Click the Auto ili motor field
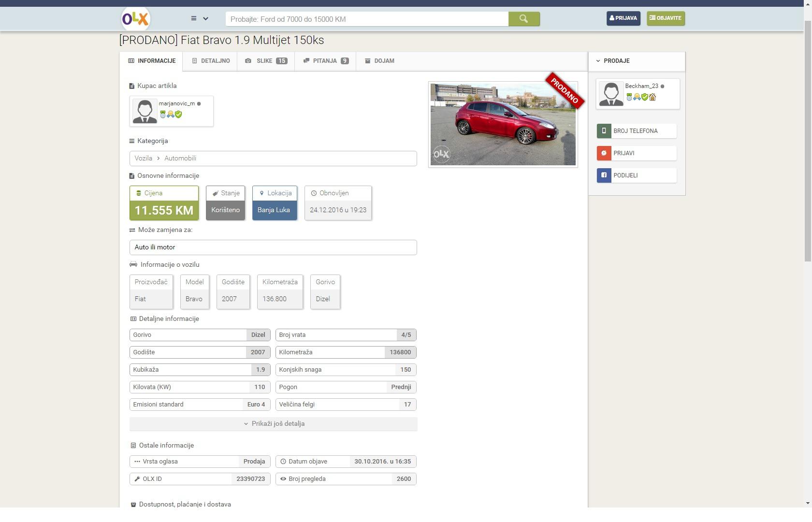This screenshot has height=522, width=812. (x=273, y=247)
